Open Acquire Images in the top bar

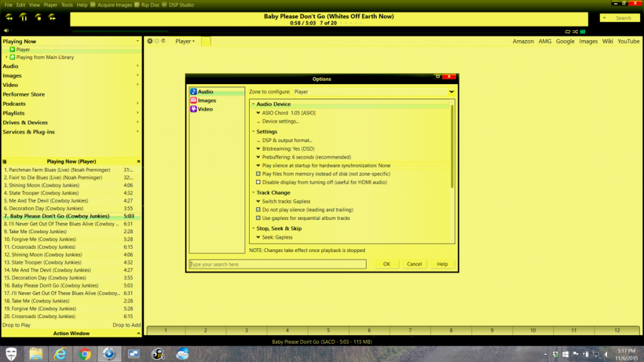point(111,5)
